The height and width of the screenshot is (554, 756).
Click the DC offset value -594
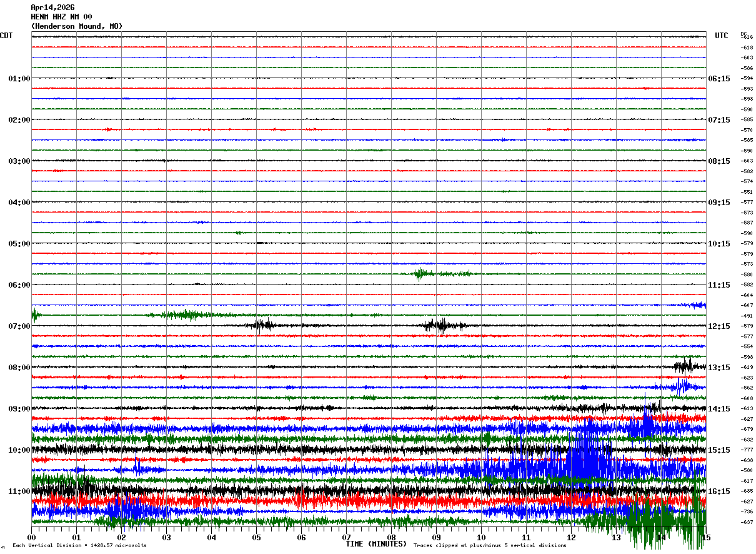tap(747, 78)
